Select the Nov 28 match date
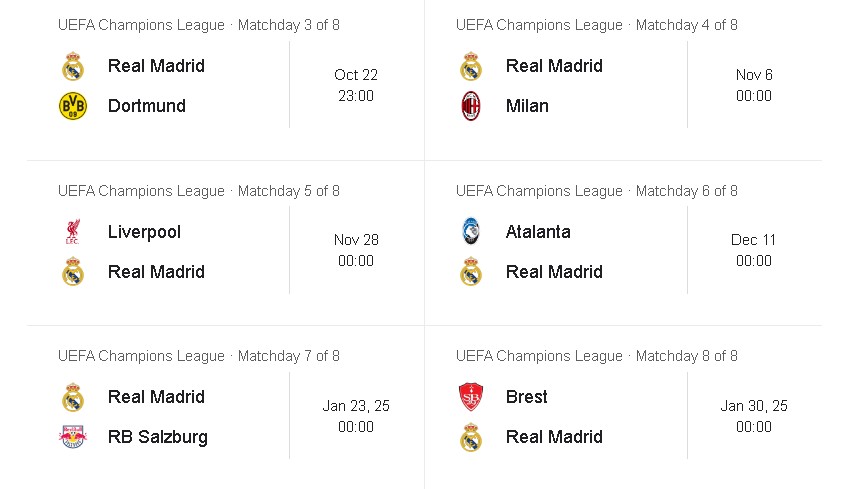Image resolution: width=848 pixels, height=489 pixels. click(356, 240)
